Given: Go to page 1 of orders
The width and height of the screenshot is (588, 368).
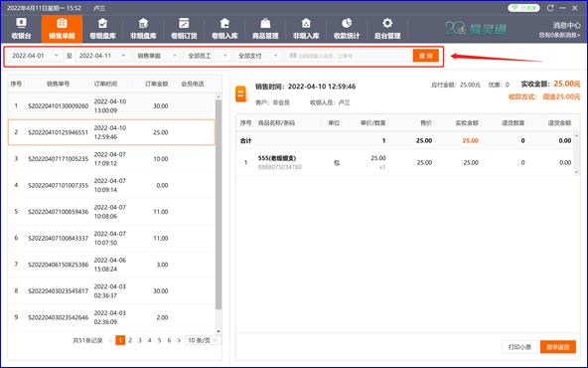Looking at the screenshot, I should (120, 340).
